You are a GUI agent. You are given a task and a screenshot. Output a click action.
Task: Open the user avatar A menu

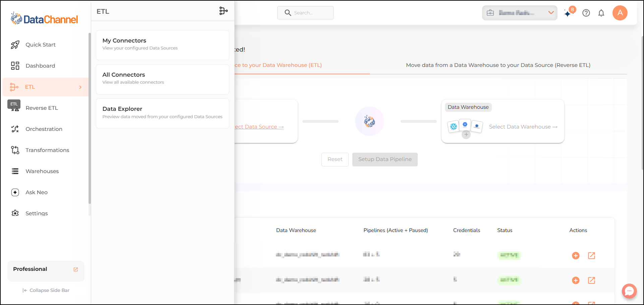coord(620,13)
